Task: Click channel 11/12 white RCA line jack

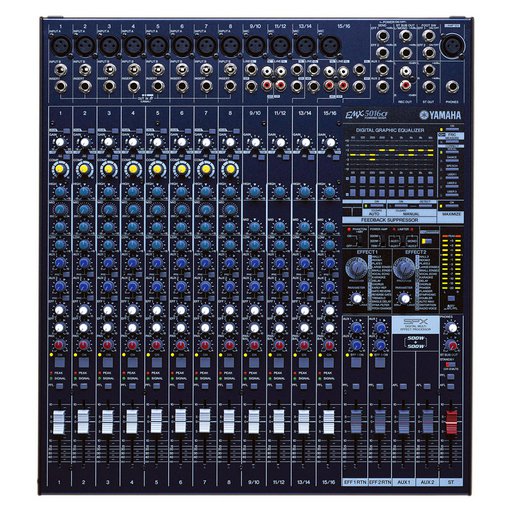Action: point(281,71)
